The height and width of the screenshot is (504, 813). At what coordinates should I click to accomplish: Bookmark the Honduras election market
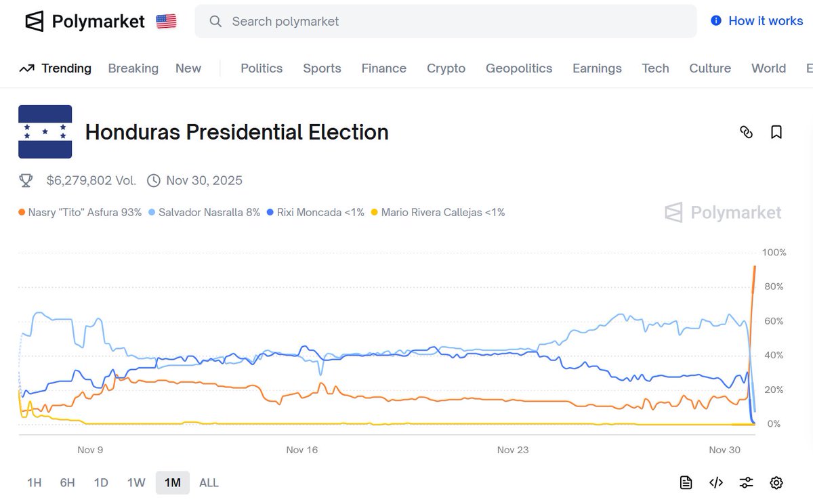click(776, 132)
